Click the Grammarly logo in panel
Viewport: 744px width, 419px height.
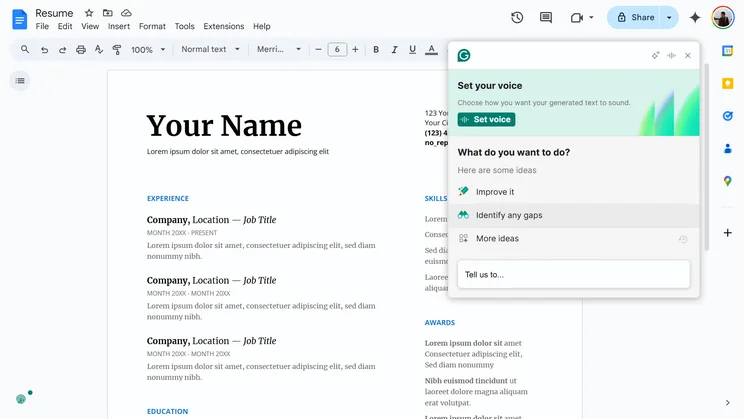point(464,56)
